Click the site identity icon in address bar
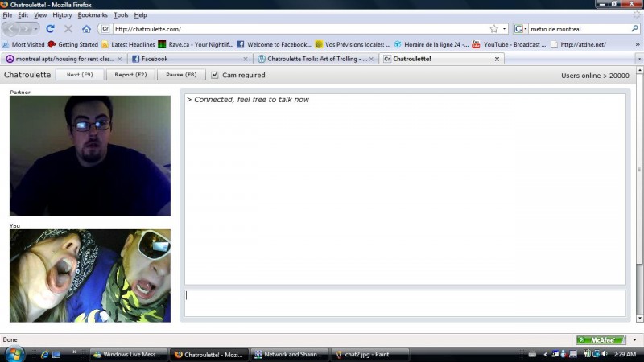Image resolution: width=644 pixels, height=362 pixels. click(105, 29)
